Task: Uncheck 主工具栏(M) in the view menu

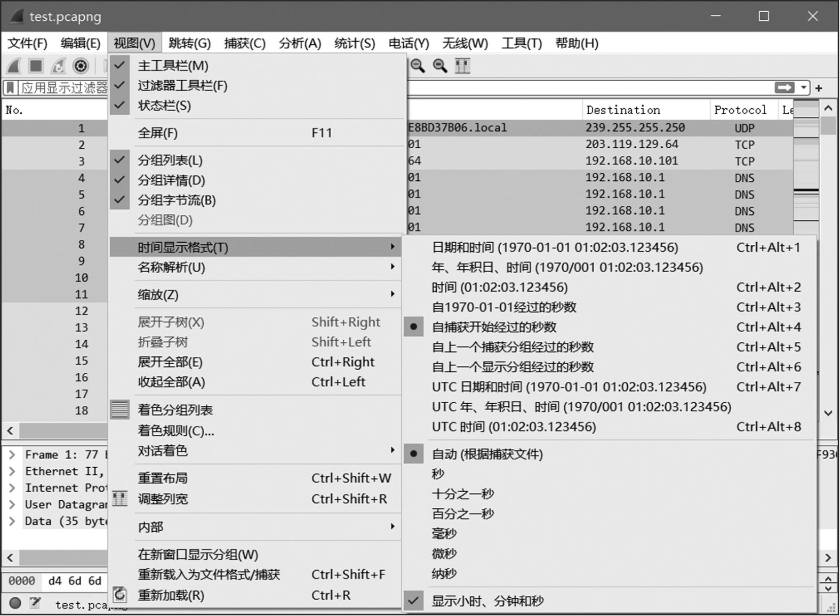Action: point(173,66)
